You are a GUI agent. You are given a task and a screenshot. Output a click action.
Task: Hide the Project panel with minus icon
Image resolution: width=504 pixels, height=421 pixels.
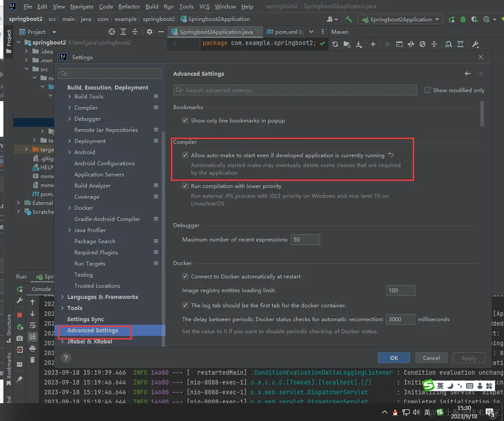click(161, 32)
